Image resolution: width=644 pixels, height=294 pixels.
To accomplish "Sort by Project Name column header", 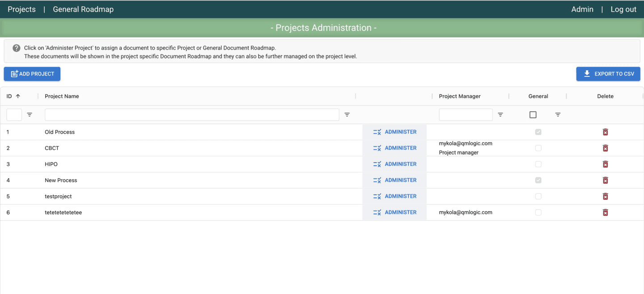I will pos(62,96).
